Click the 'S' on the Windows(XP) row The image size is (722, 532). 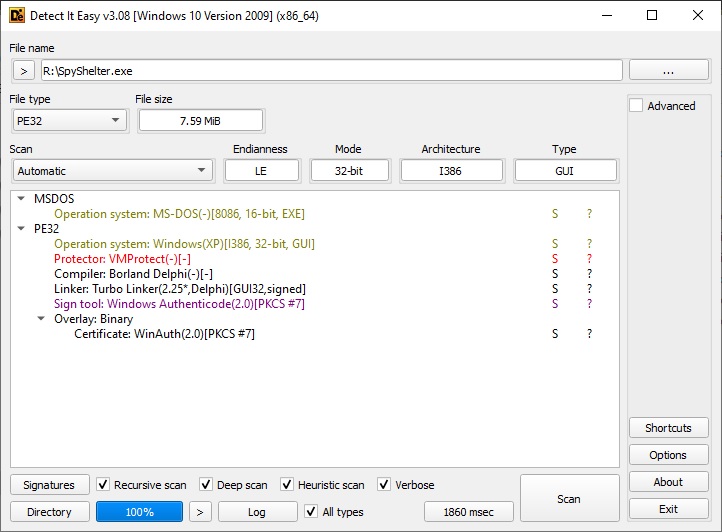click(555, 244)
